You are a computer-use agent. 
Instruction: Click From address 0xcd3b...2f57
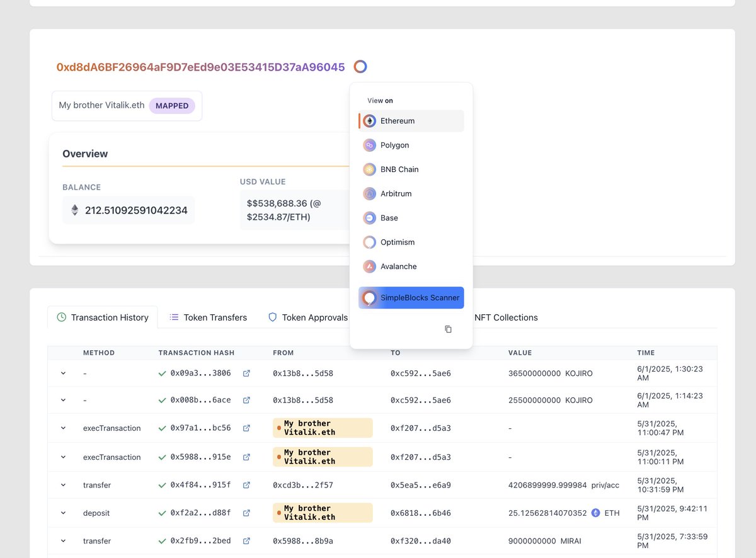303,485
